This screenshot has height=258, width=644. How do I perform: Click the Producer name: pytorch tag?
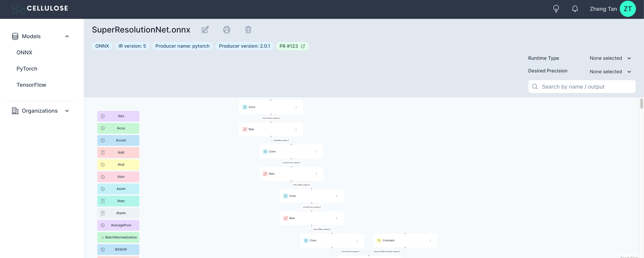click(182, 46)
